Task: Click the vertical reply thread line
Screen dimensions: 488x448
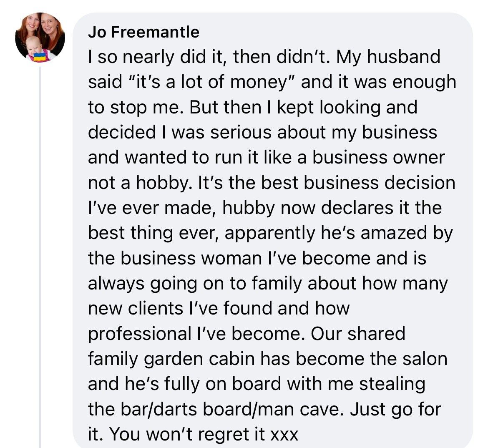Action: (x=40, y=250)
